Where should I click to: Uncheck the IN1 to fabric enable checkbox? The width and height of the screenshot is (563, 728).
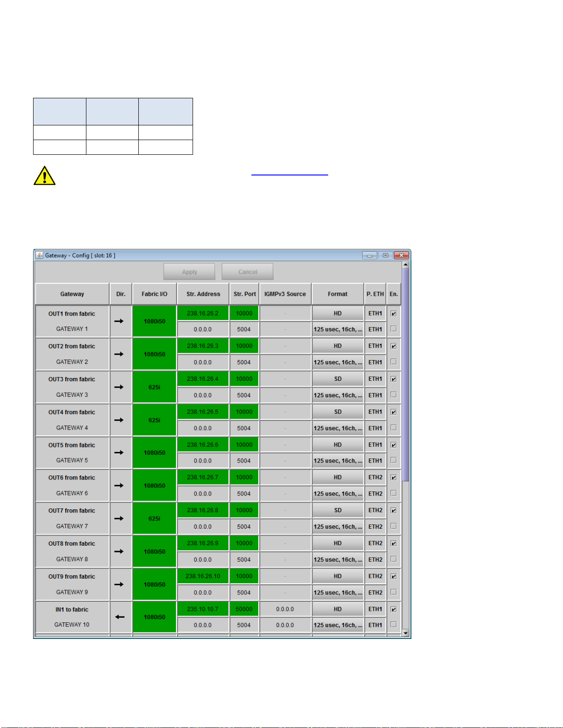393,609
